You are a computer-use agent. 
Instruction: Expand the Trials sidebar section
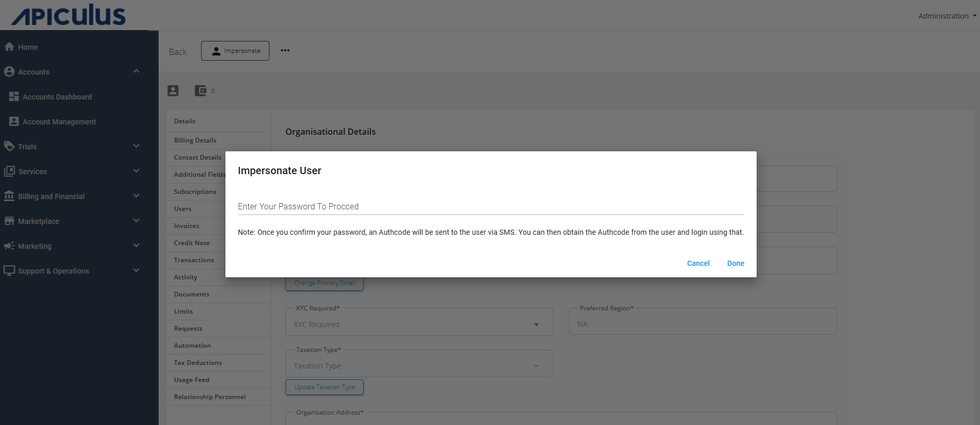click(x=136, y=146)
